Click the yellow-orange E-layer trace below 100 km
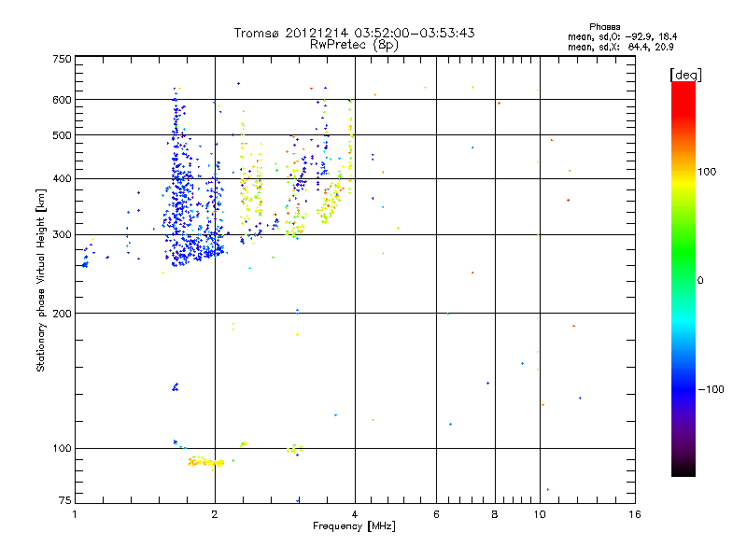The width and height of the screenshot is (747, 560). pyautogui.click(x=205, y=462)
